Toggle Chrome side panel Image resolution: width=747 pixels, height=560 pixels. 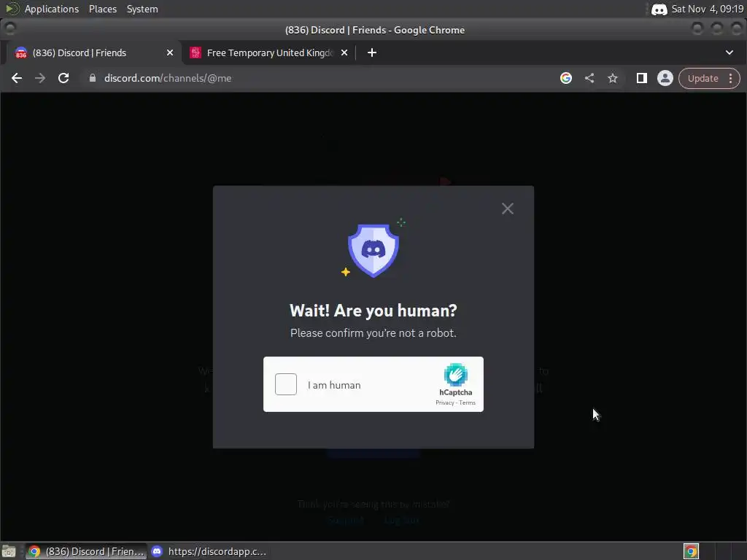pos(642,78)
